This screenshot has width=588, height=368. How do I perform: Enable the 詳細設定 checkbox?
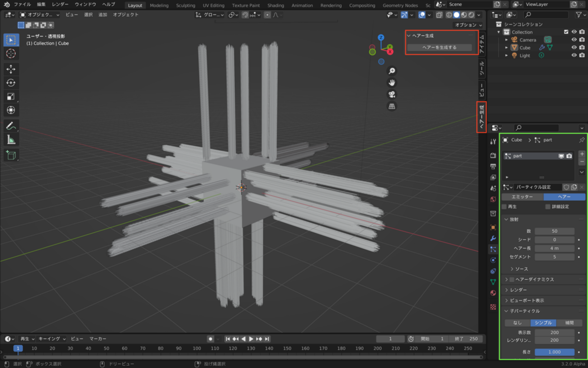(x=548, y=207)
